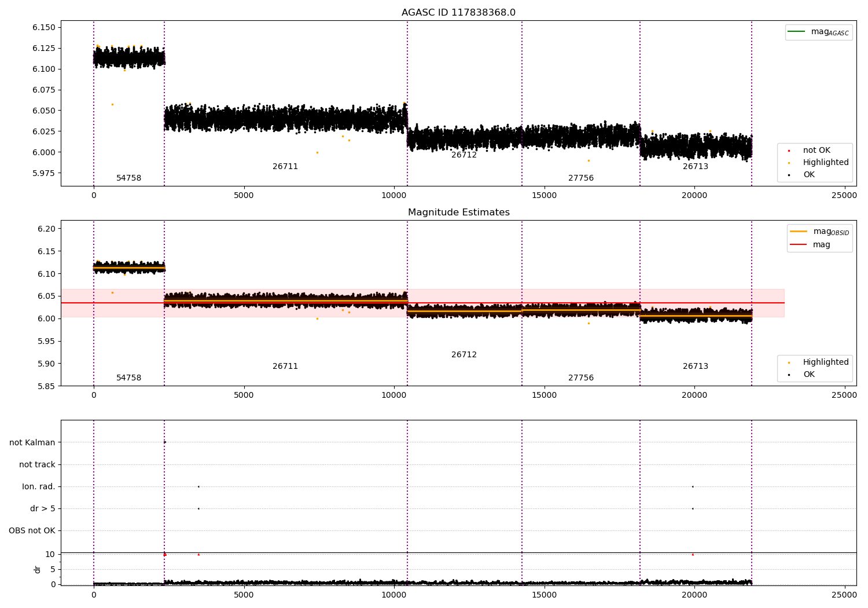This screenshot has height=608, width=868.
Task: Click the 'not track' axis label
Action: pos(37,465)
